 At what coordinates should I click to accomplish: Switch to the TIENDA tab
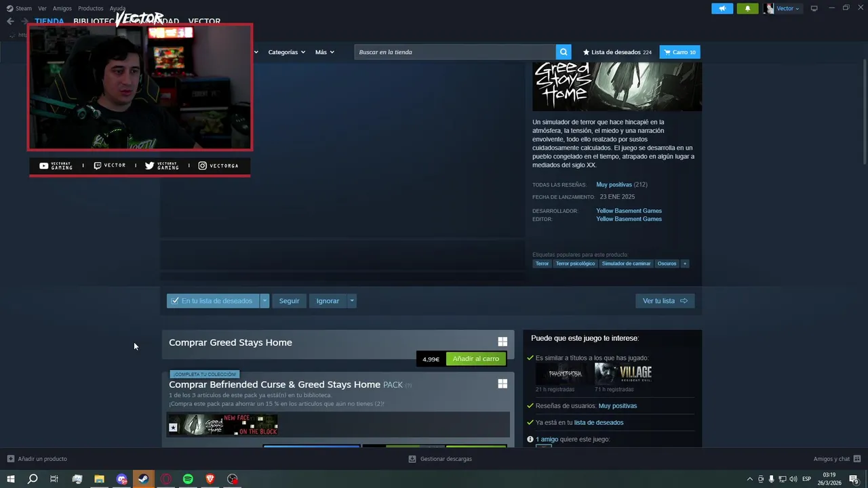click(x=49, y=22)
